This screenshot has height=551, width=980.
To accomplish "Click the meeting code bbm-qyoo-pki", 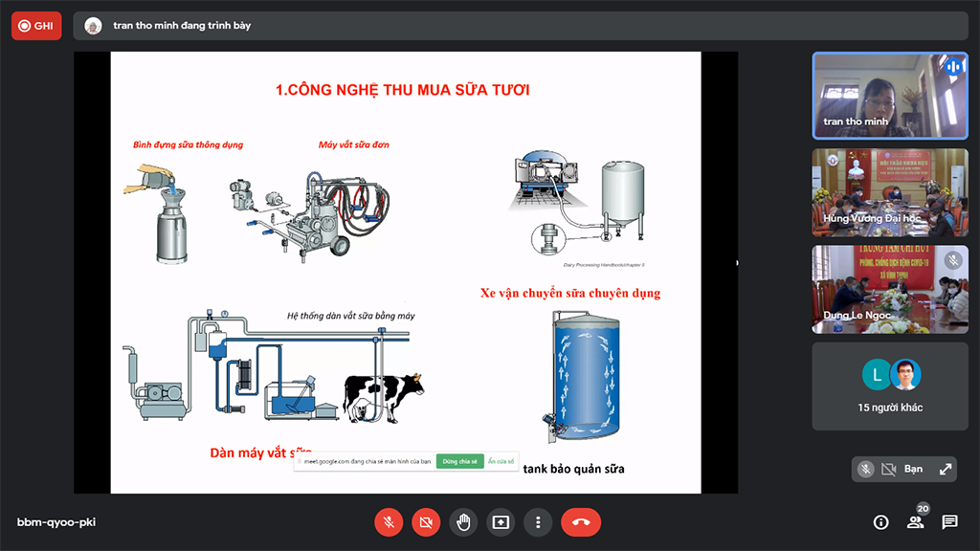I will click(56, 522).
